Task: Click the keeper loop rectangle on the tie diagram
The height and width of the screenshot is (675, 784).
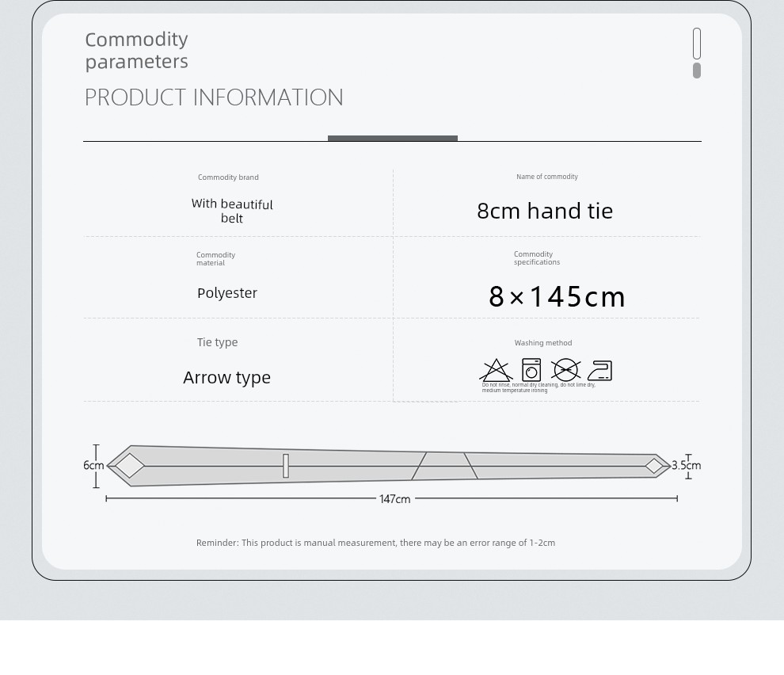Action: (286, 466)
